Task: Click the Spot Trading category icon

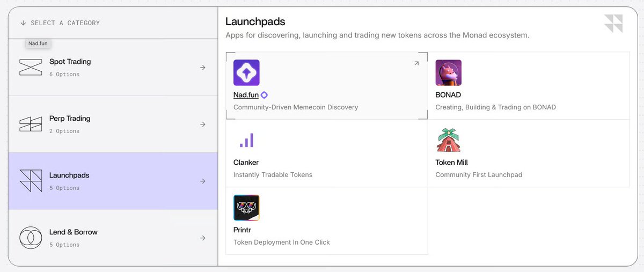Action: pos(31,68)
